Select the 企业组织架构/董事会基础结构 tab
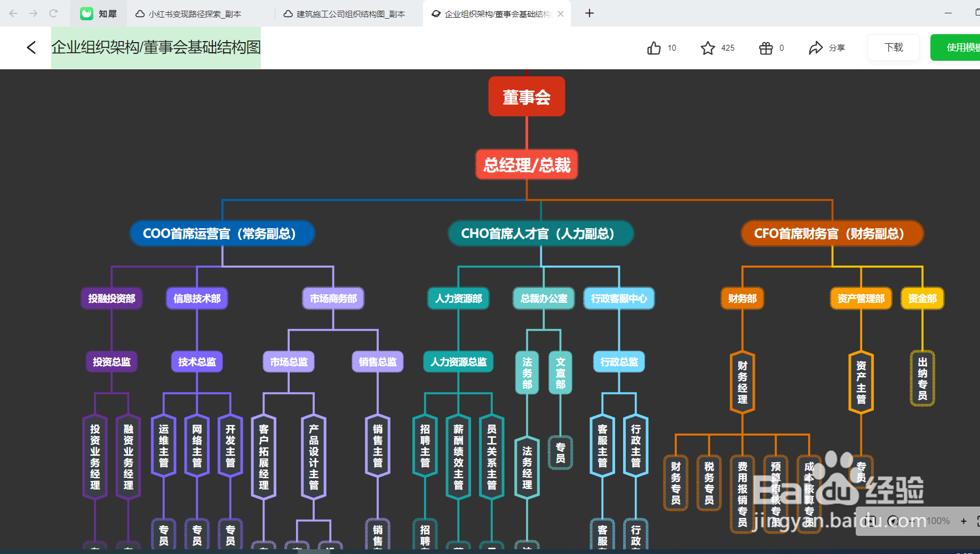This screenshot has height=554, width=980. [x=497, y=14]
